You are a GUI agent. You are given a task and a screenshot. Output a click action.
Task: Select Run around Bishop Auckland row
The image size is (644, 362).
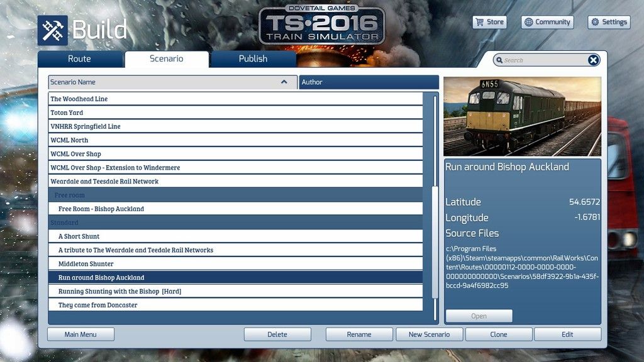[235, 278]
